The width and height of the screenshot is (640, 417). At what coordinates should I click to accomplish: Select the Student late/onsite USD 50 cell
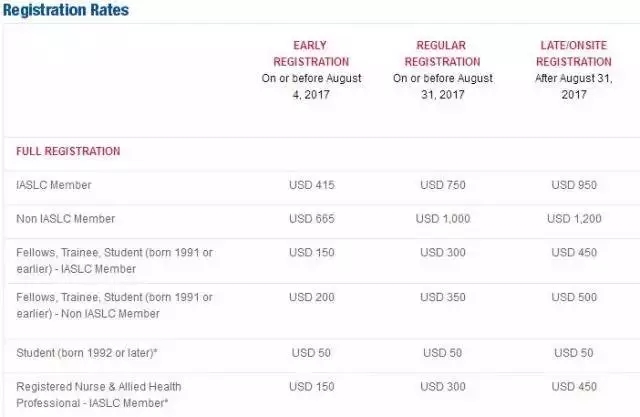point(573,353)
